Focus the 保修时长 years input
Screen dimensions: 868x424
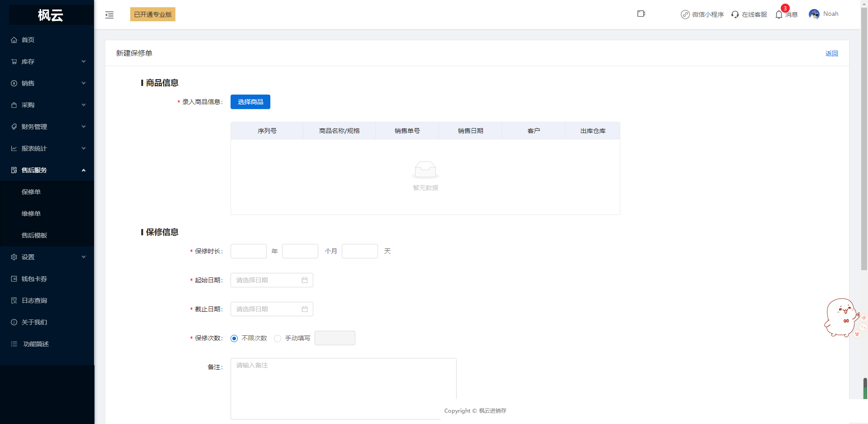pyautogui.click(x=249, y=251)
